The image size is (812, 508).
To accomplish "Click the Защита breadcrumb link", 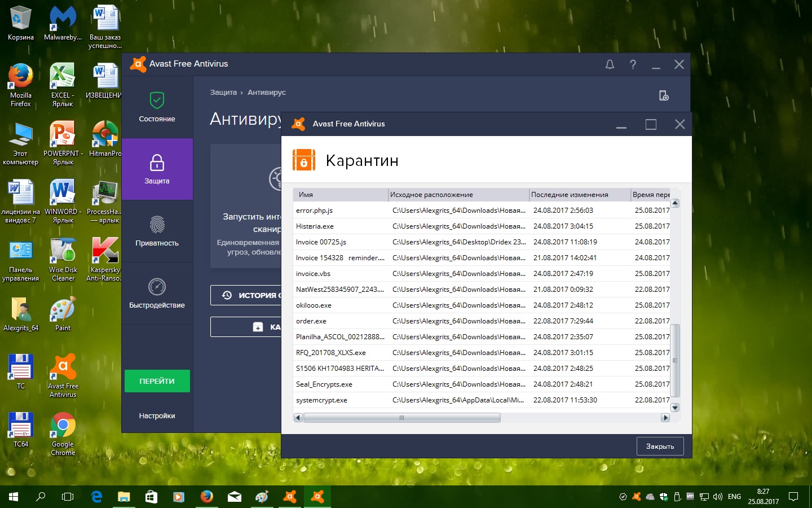I will point(223,93).
